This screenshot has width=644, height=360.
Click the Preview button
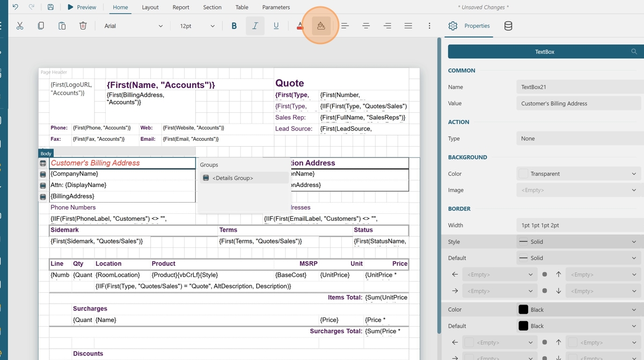82,7
